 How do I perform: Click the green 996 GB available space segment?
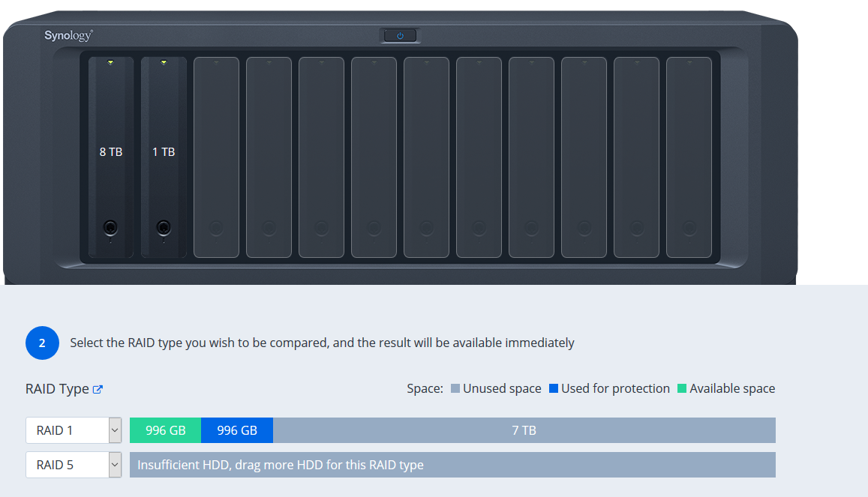click(165, 430)
